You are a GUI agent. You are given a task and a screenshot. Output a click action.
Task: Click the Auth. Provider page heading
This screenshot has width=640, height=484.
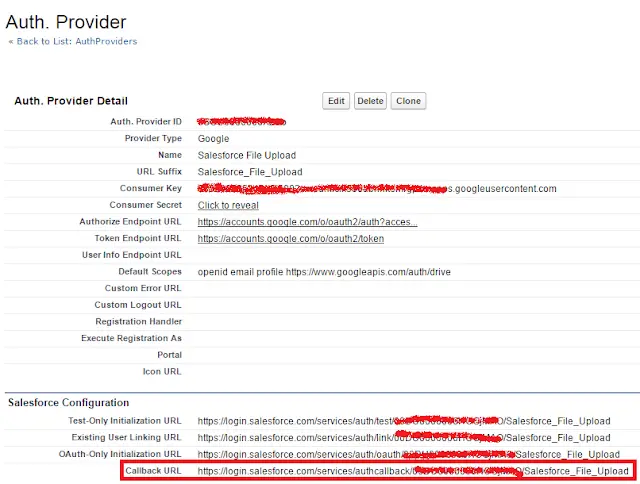pyautogui.click(x=66, y=22)
